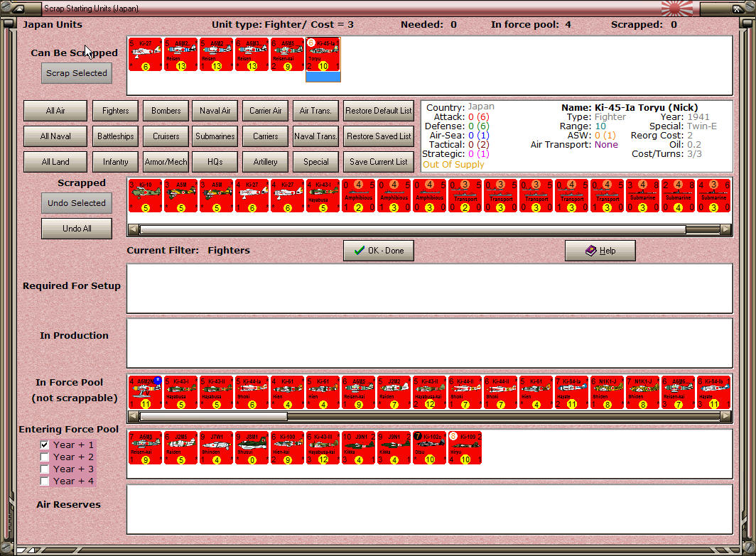Viewport: 756px width, 556px height.
Task: Choose the Ki-100 Hien-kai unit
Action: [288, 447]
